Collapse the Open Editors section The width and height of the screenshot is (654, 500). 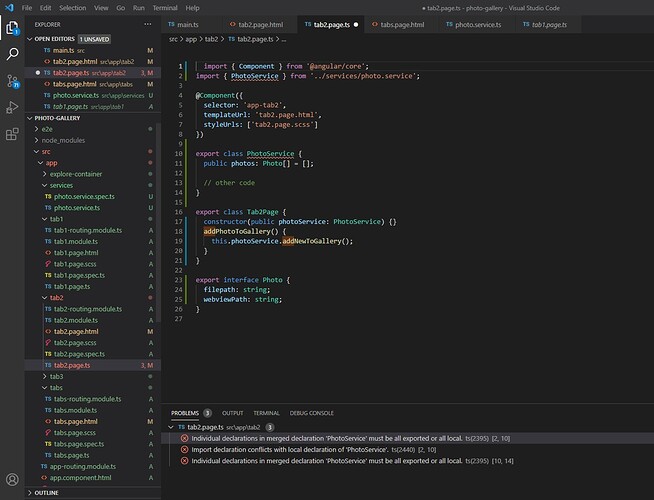coord(30,39)
